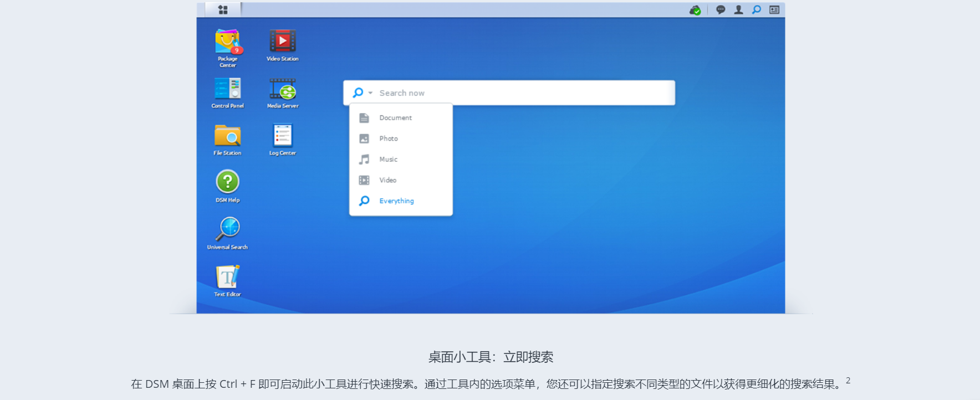Viewport: 980px width, 400px height.
Task: Open the user account options menu
Action: coord(738,10)
